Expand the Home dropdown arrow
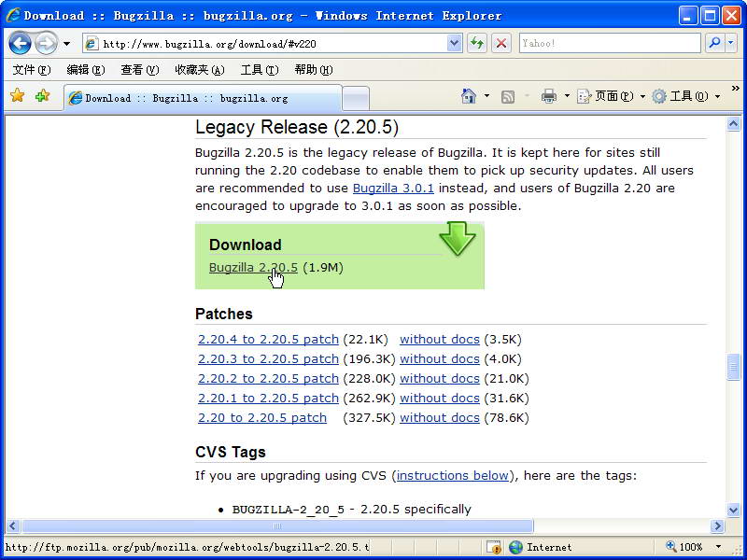 tap(486, 96)
